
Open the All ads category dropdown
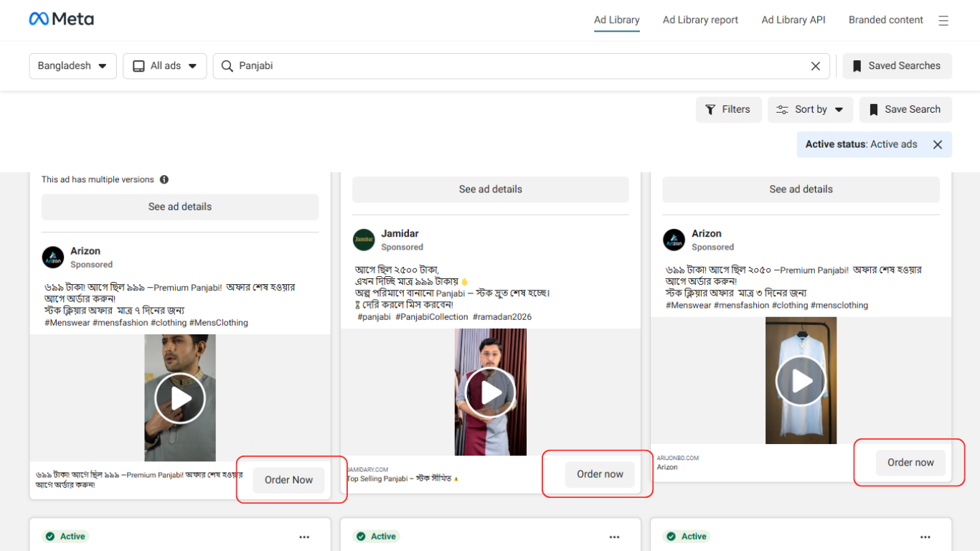[165, 66]
